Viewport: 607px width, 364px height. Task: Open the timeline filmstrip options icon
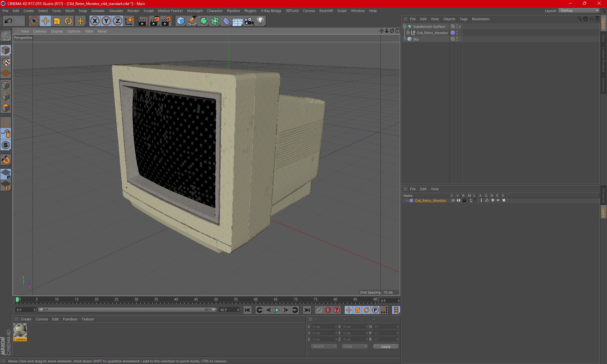396,310
